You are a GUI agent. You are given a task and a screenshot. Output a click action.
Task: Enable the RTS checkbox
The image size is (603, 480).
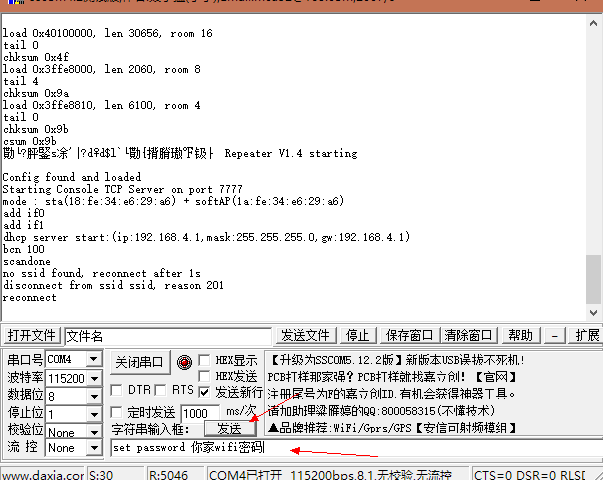160,390
